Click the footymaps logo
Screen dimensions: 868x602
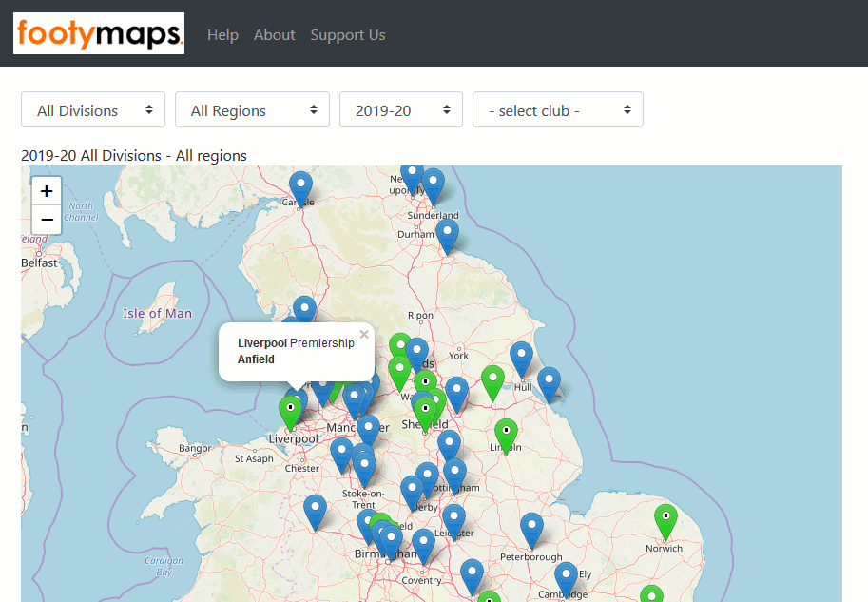(99, 34)
